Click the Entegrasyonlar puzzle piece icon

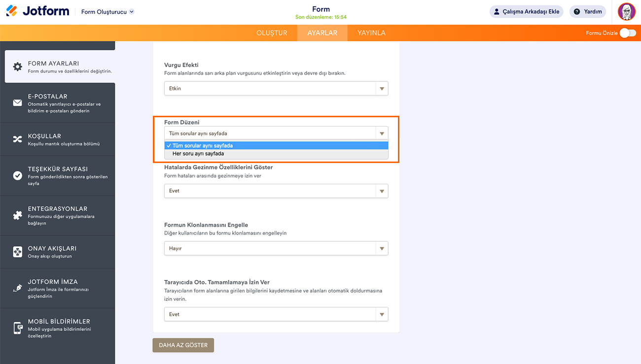(18, 215)
